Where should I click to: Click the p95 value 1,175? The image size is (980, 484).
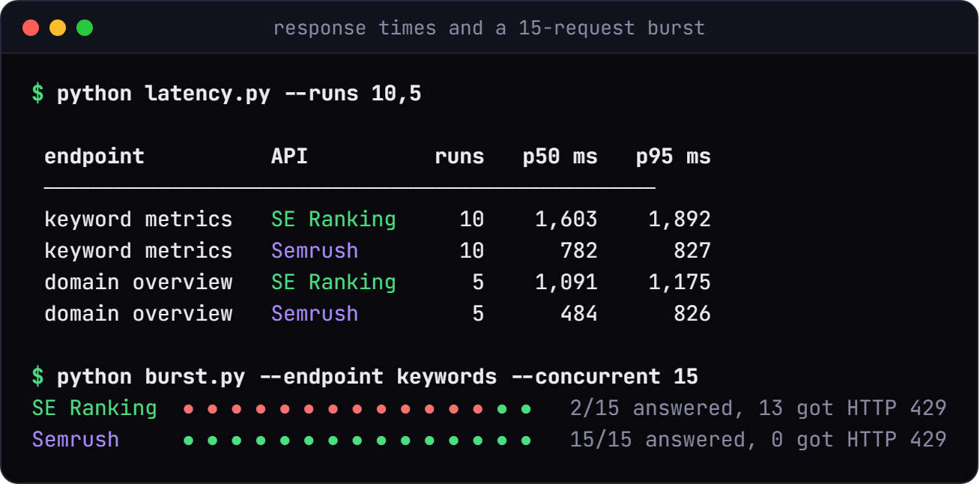coord(680,282)
